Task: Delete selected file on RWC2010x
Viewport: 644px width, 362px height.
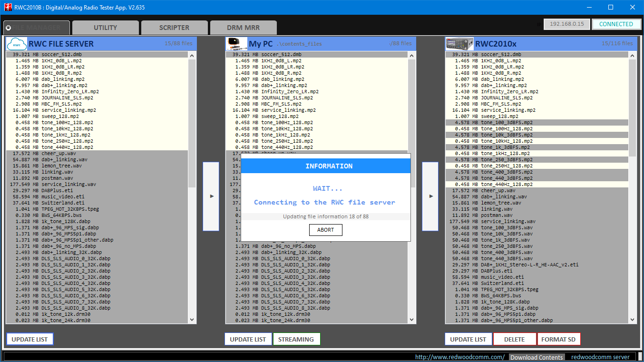Action: pos(514,339)
